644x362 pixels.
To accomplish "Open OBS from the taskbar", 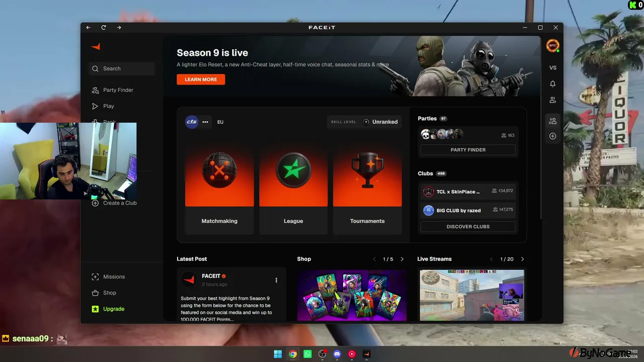I will pyautogui.click(x=323, y=354).
